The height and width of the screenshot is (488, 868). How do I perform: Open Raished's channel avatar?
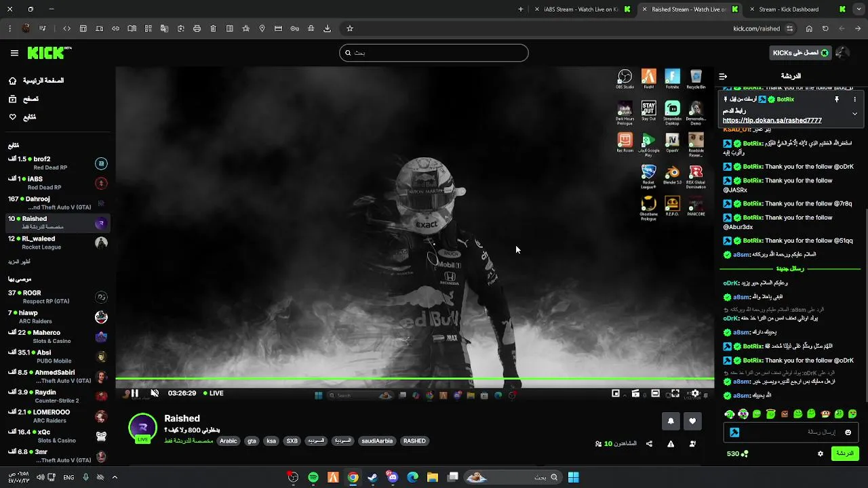pyautogui.click(x=142, y=428)
